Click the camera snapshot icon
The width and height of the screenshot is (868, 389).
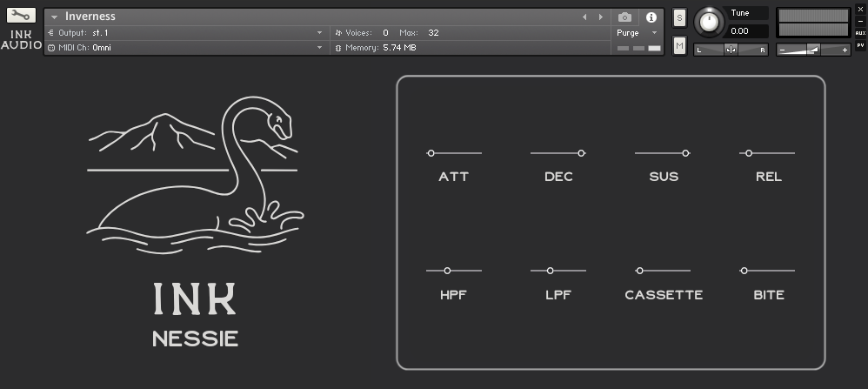click(624, 17)
